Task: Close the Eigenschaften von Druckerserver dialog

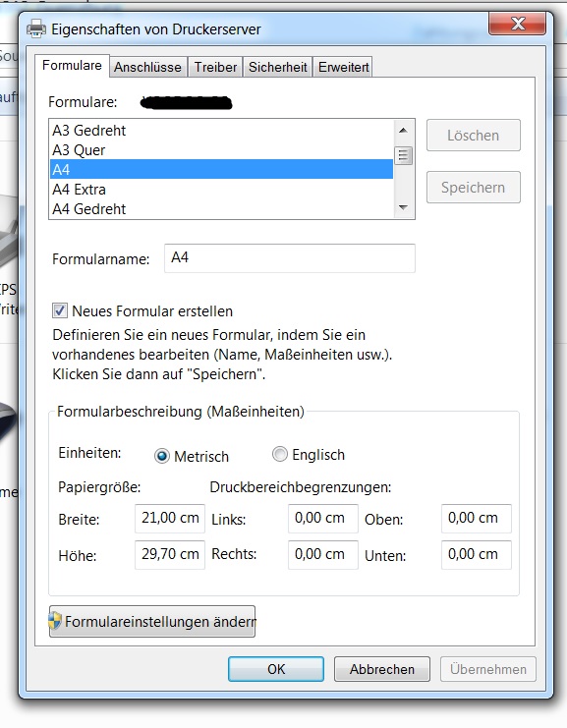Action: (517, 24)
